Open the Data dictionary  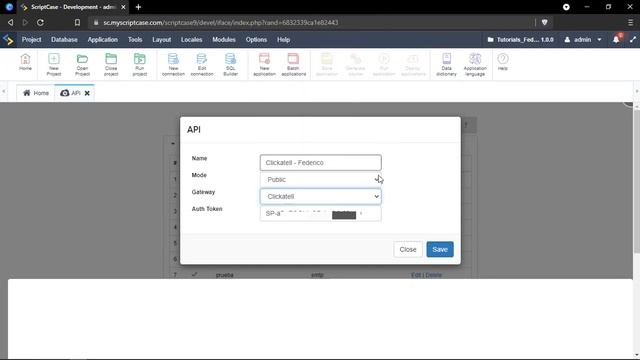446,64
